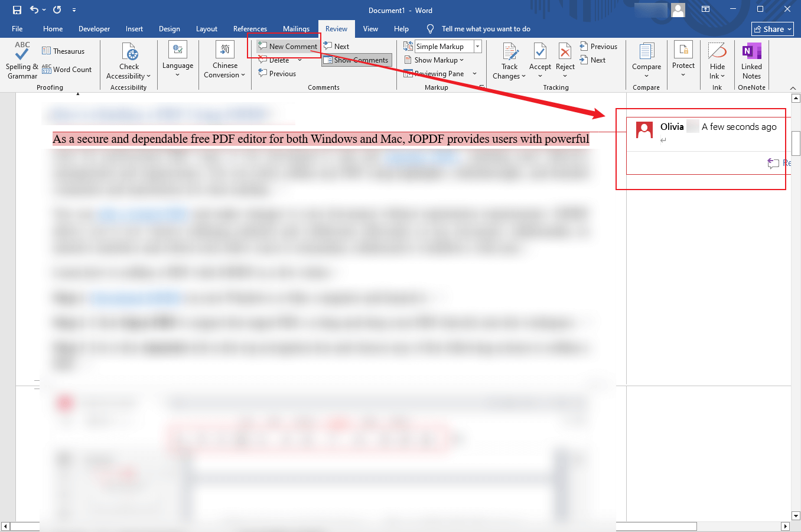Switch to the Mailings tab

[x=296, y=28]
